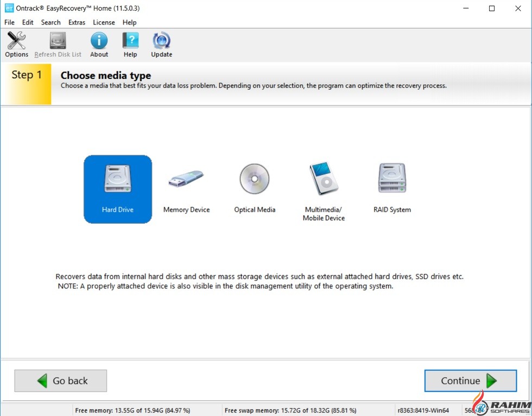Screen dimensions: 532x416
Task: Open the Options toolbar icon
Action: pos(16,45)
